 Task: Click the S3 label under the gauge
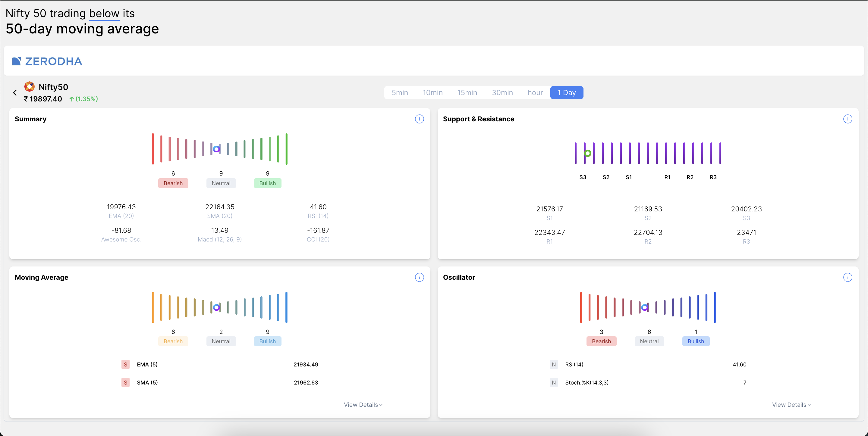coord(583,177)
